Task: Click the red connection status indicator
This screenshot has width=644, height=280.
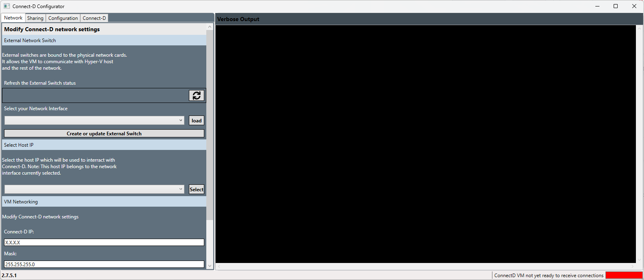Action: pos(624,276)
